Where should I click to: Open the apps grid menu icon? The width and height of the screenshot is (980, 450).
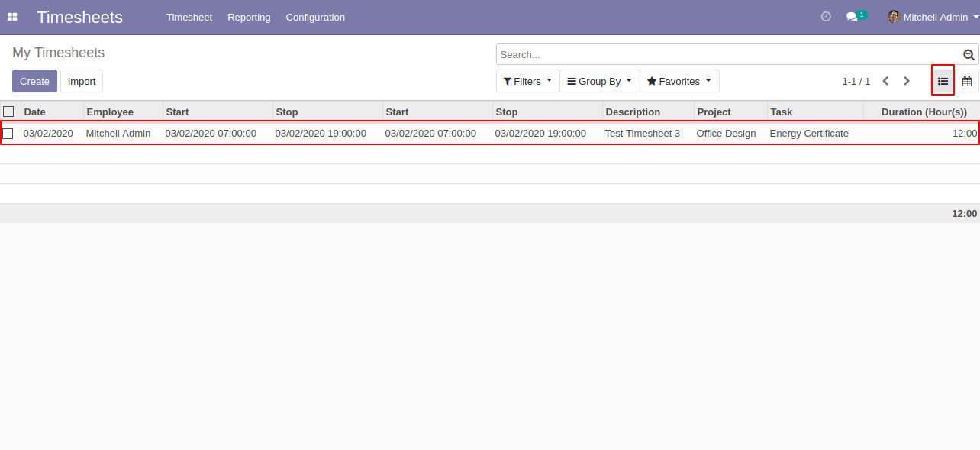pos(12,17)
